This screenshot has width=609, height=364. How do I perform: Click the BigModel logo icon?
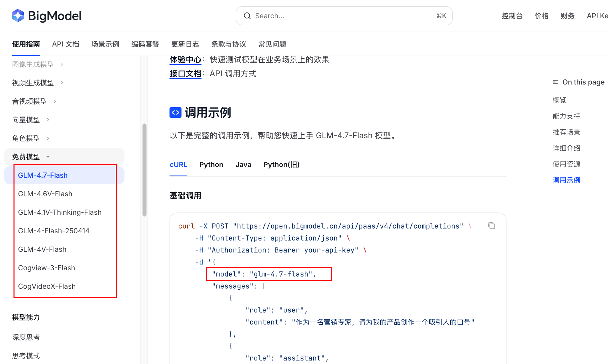(18, 15)
